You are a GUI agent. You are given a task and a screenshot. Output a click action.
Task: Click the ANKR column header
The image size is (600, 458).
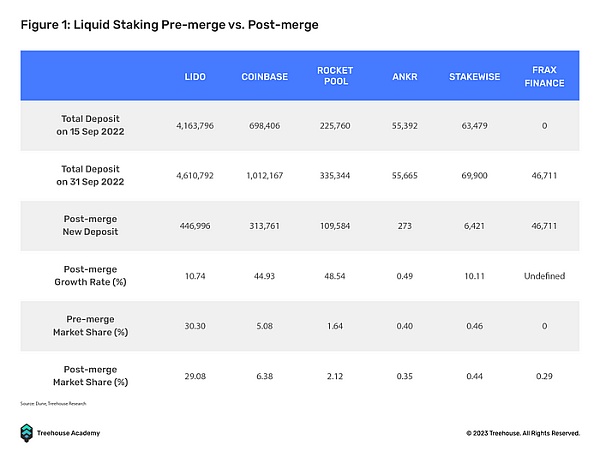pos(404,77)
